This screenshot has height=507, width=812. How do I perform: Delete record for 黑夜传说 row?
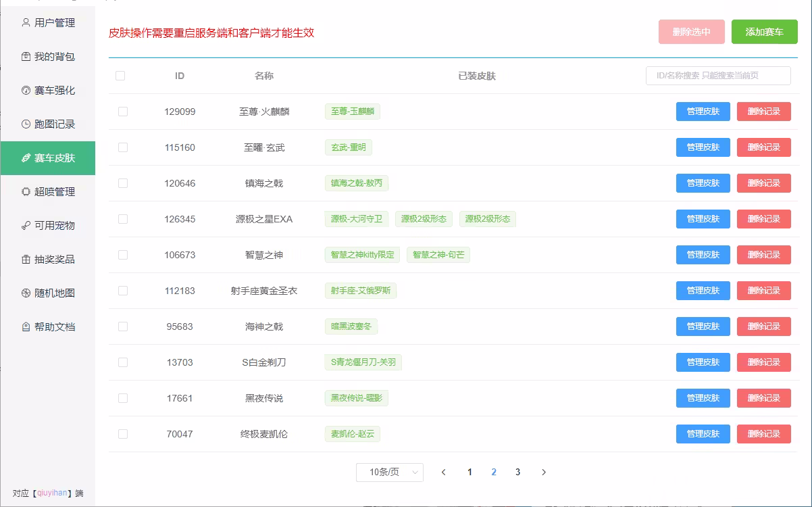763,398
